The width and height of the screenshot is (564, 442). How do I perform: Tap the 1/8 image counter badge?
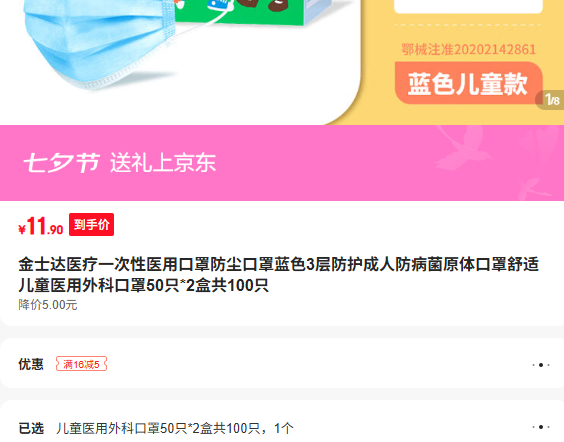click(551, 100)
